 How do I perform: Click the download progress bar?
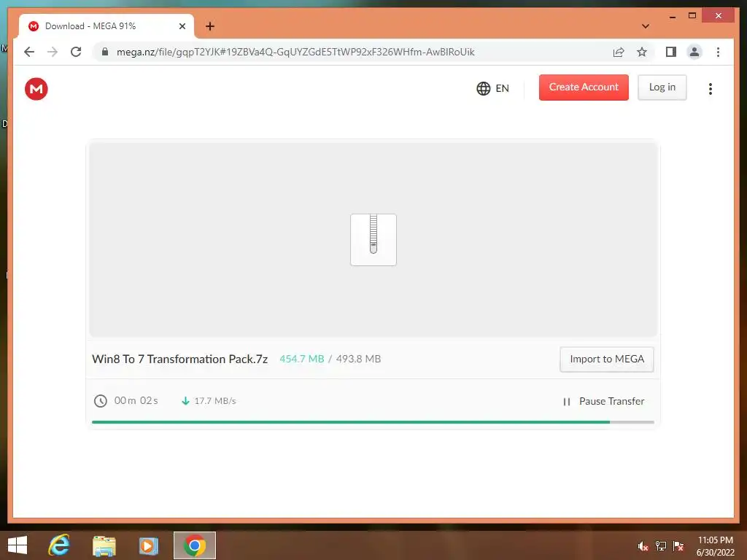373,422
